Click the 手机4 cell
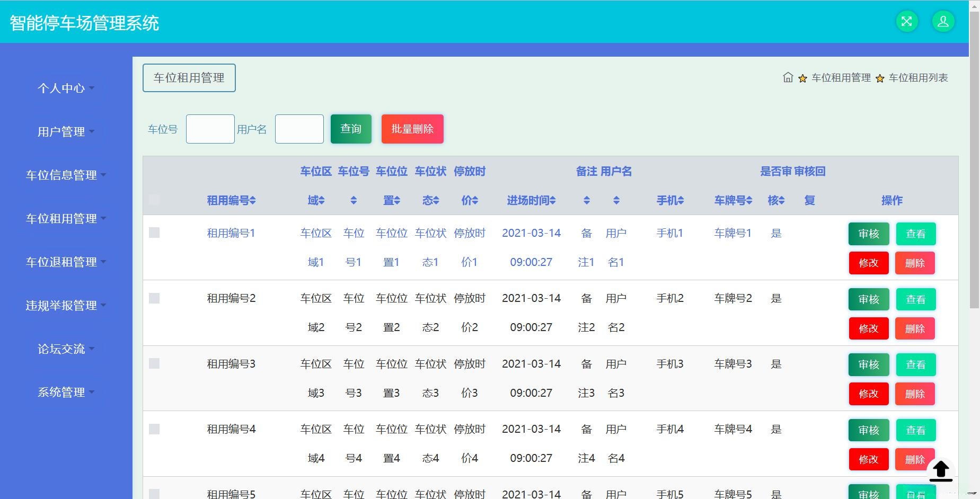This screenshot has height=499, width=980. click(670, 429)
